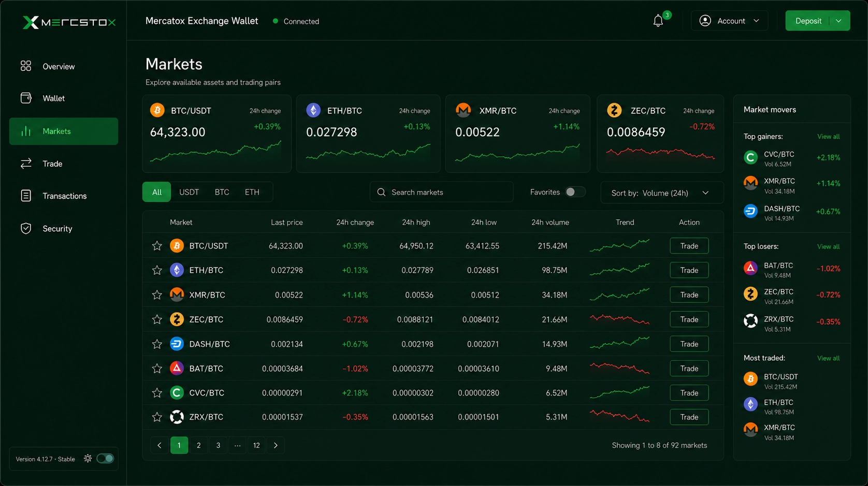Click the DASH coin icon in table row
868x486 pixels.
pos(177,344)
